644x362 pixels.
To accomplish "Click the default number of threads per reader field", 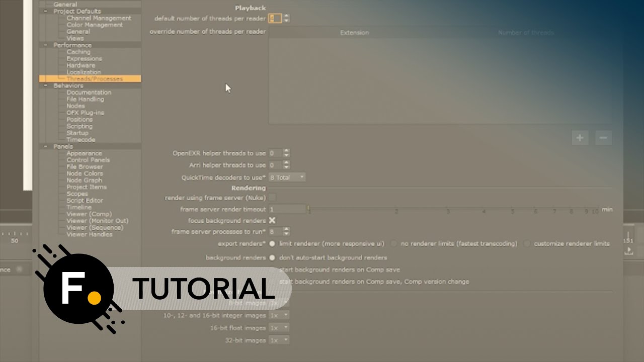I will [x=275, y=19].
